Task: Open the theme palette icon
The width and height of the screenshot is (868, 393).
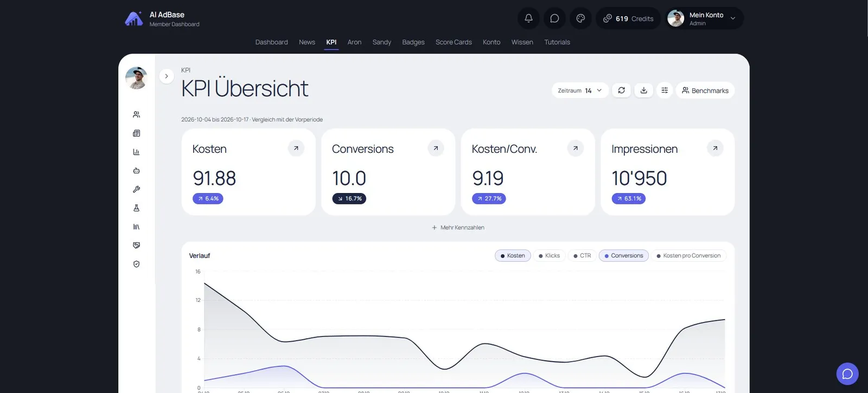Action: (x=580, y=18)
